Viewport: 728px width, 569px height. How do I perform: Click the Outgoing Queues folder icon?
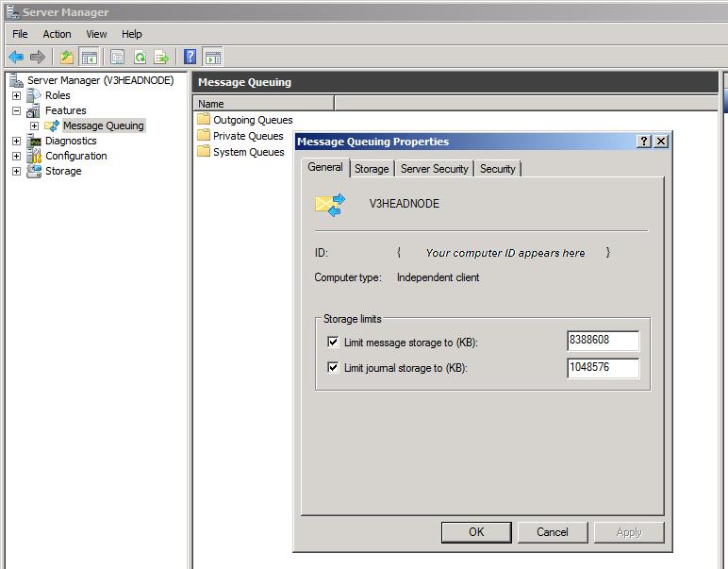pos(204,120)
